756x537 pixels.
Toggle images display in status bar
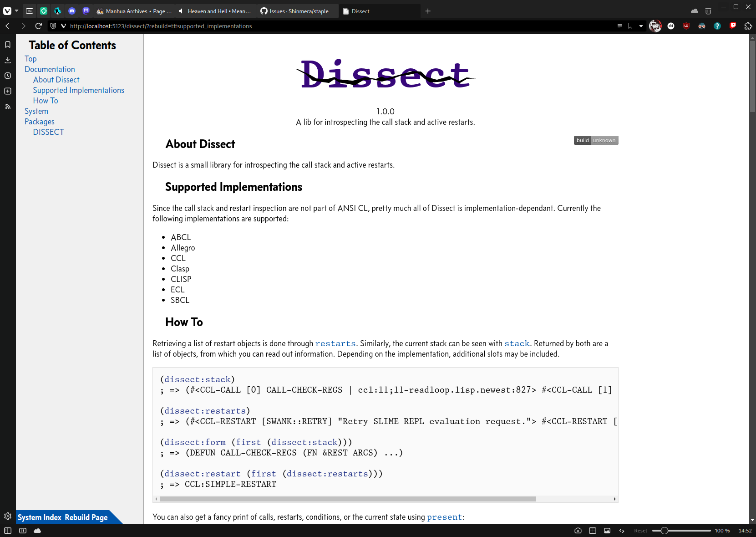[607, 531]
